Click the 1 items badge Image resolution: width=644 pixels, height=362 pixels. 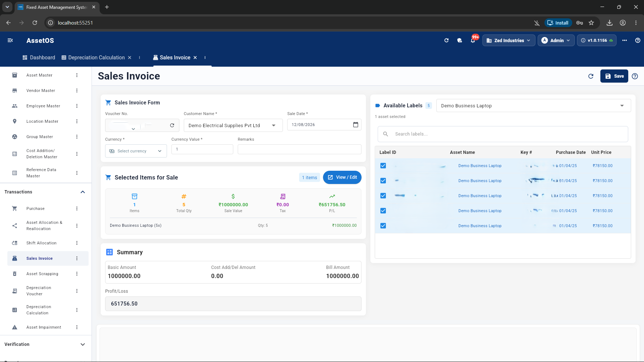tap(310, 178)
